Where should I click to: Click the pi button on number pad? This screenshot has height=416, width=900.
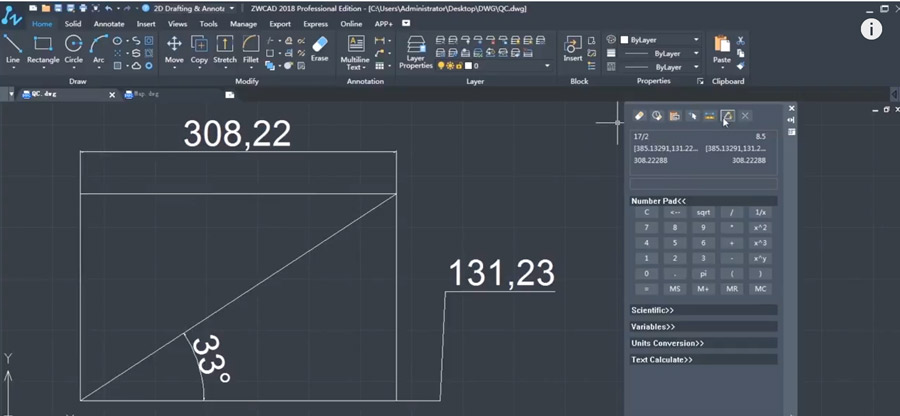click(x=703, y=274)
